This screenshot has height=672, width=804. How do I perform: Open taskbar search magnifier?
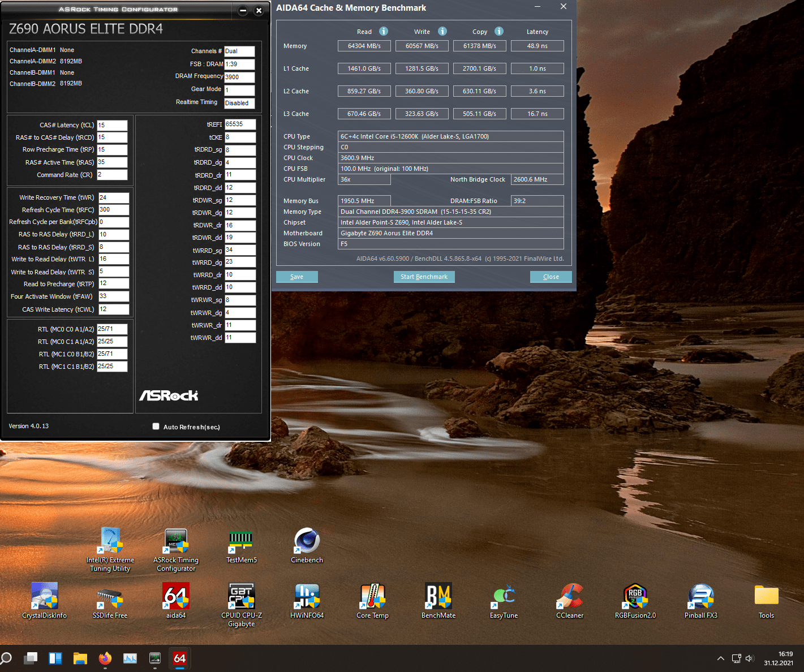coord(7,658)
